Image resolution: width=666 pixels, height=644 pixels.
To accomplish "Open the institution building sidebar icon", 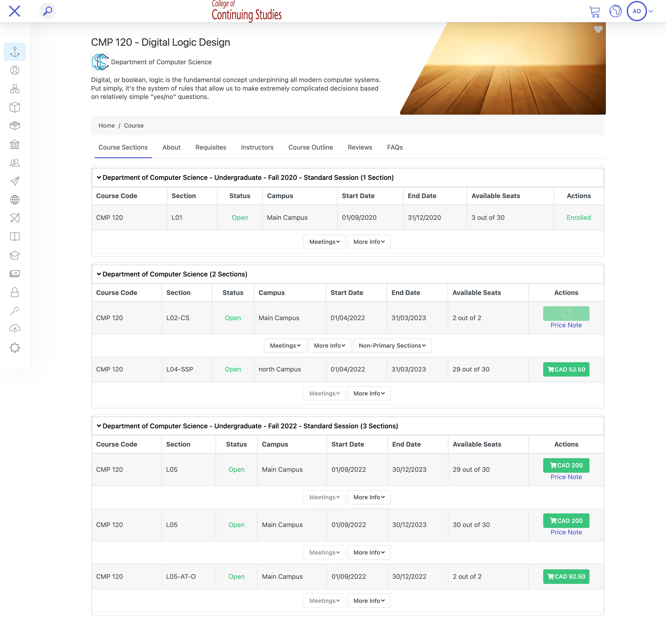I will click(15, 144).
